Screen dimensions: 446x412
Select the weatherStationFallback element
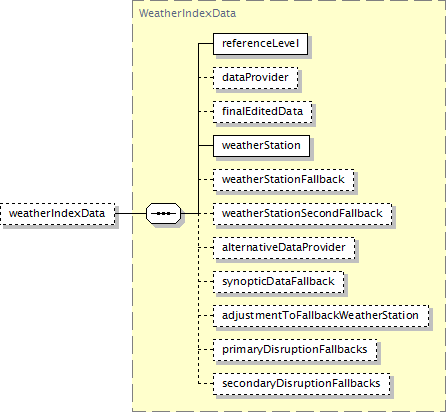(284, 180)
